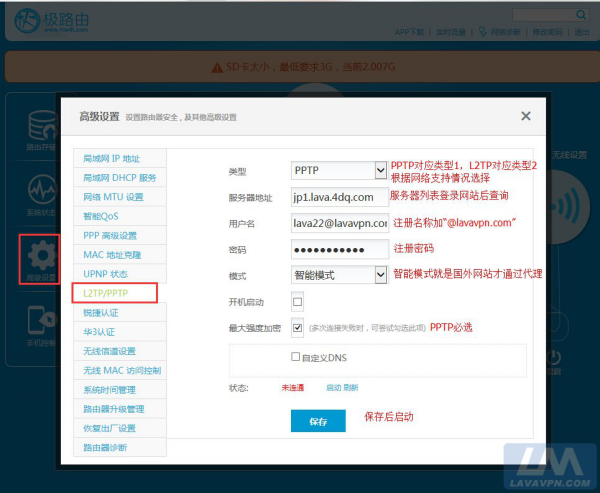Click the 极路由 logo

(x=51, y=20)
